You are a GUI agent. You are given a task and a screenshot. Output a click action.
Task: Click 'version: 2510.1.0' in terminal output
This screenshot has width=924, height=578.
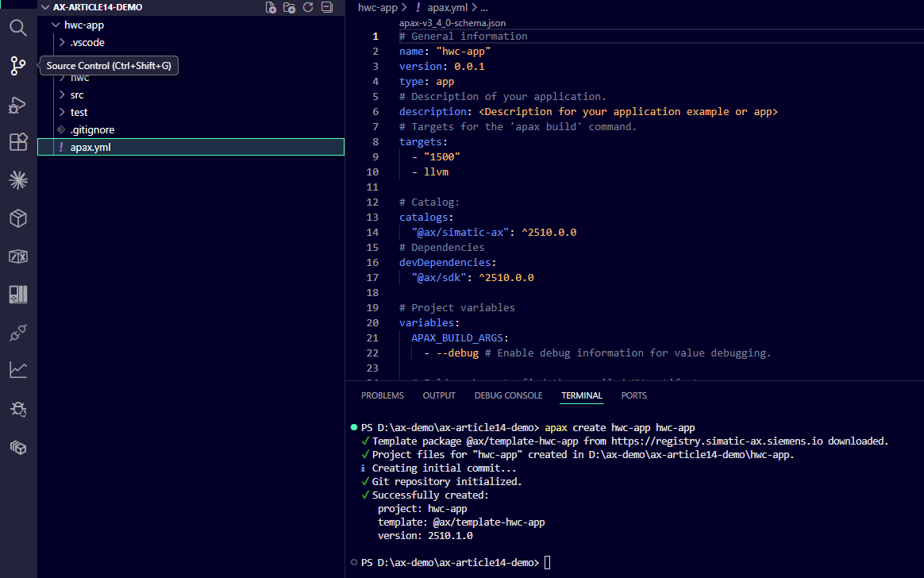(425, 536)
